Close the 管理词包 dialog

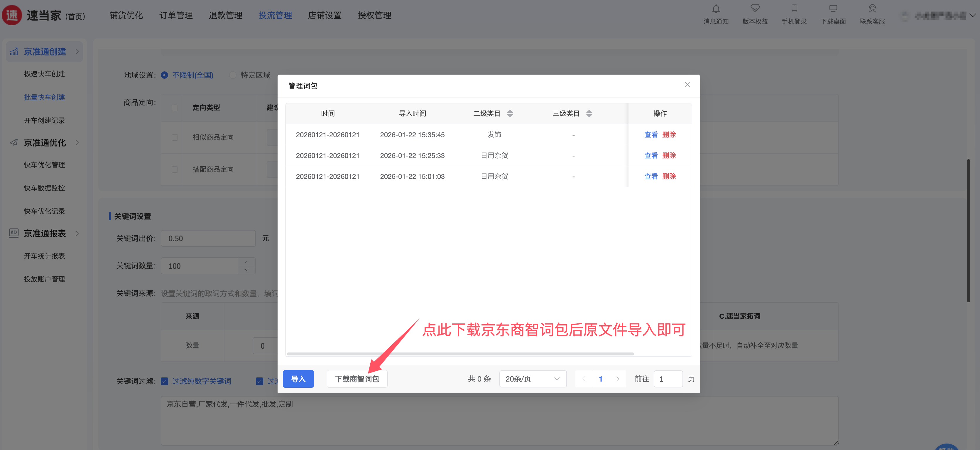(x=687, y=85)
